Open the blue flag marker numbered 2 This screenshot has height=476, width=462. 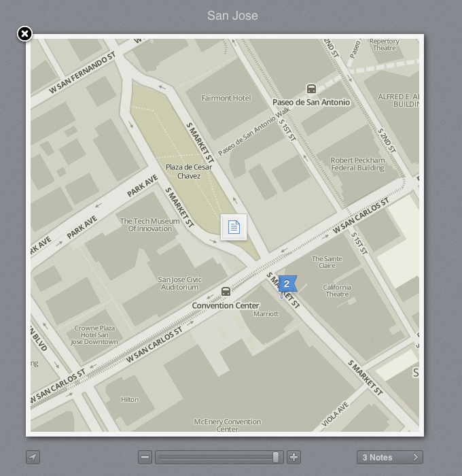pos(287,284)
